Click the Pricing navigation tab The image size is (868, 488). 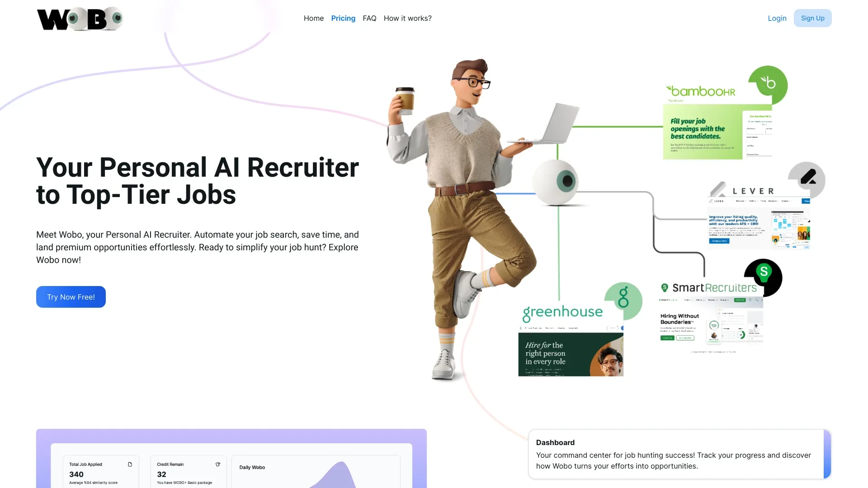coord(343,18)
